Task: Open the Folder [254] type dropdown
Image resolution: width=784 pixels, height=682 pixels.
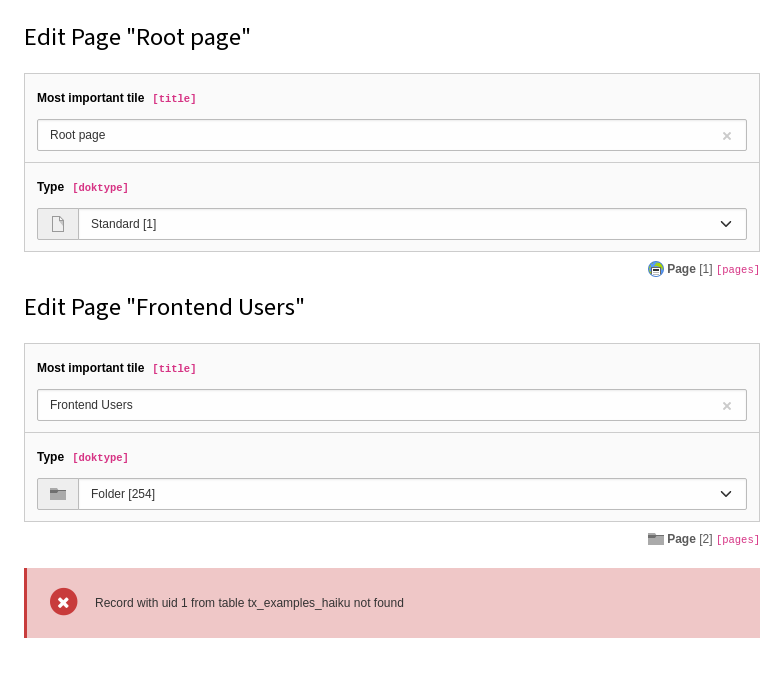Action: pos(400,494)
